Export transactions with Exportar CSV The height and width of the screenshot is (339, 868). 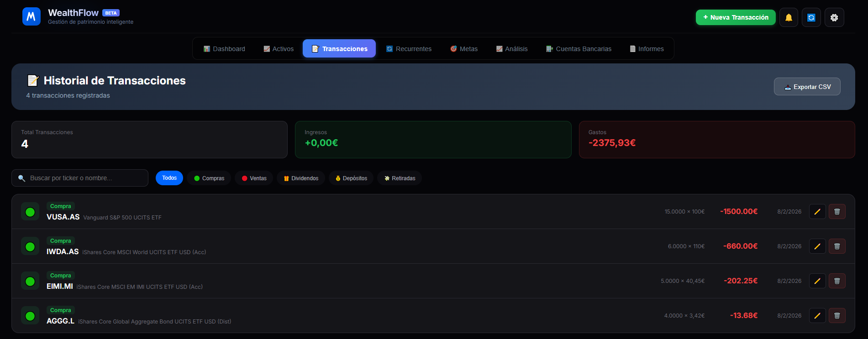pos(807,87)
